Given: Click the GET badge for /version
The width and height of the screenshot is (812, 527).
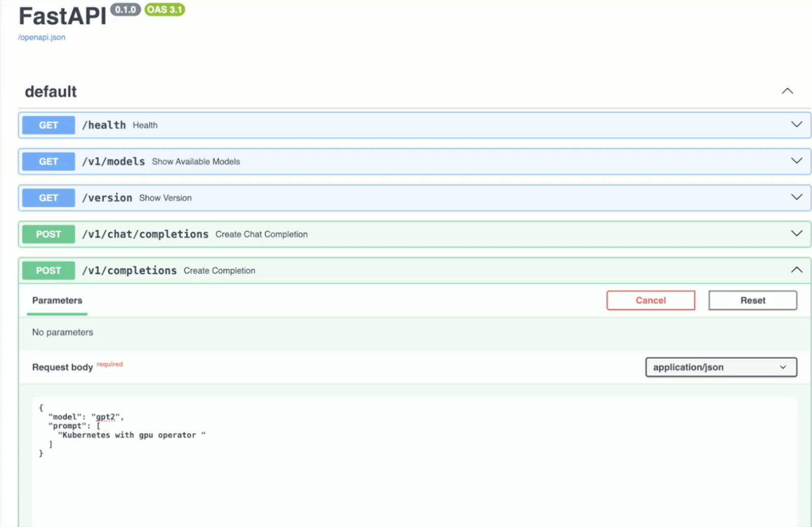Looking at the screenshot, I should click(49, 198).
